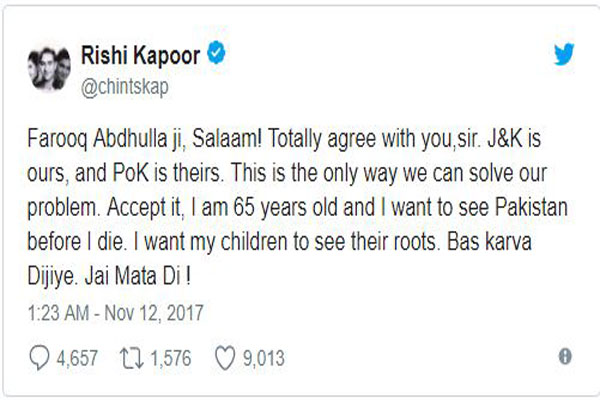Click "J&K is" in the tweet's first line
Viewport: 600px width, 400px height.
[514, 138]
